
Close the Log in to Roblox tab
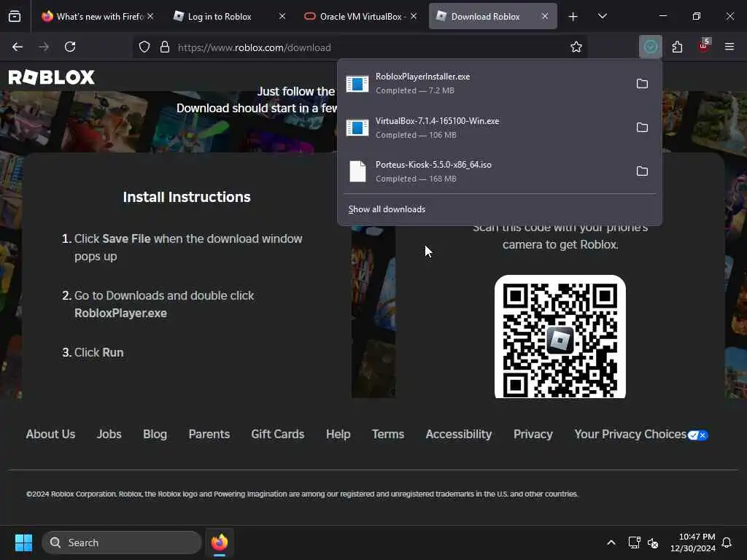point(282,16)
